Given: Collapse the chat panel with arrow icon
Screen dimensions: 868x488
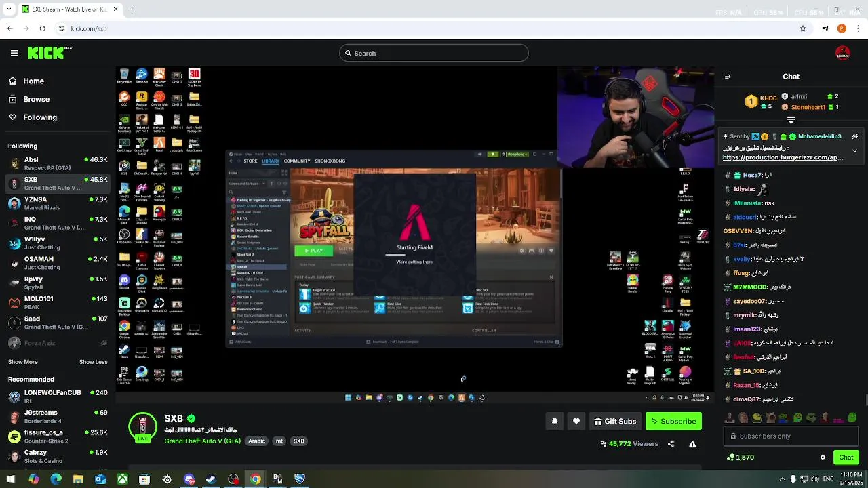Looking at the screenshot, I should pyautogui.click(x=728, y=77).
